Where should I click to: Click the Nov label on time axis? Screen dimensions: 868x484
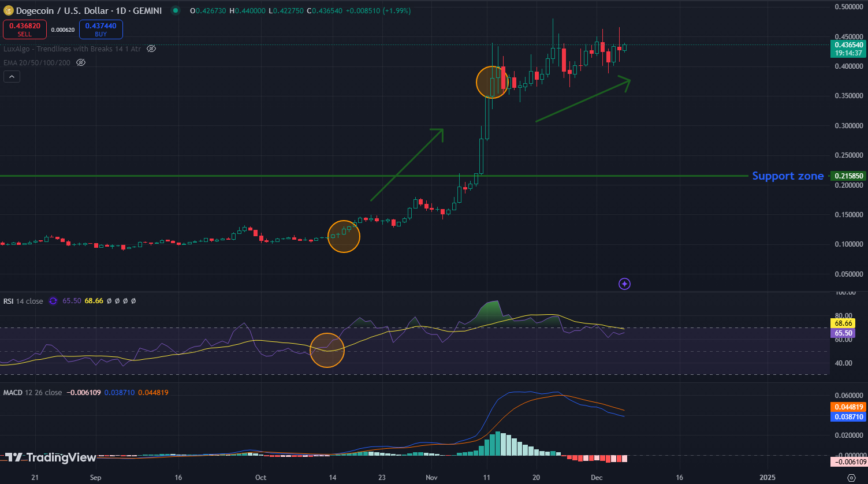point(432,478)
